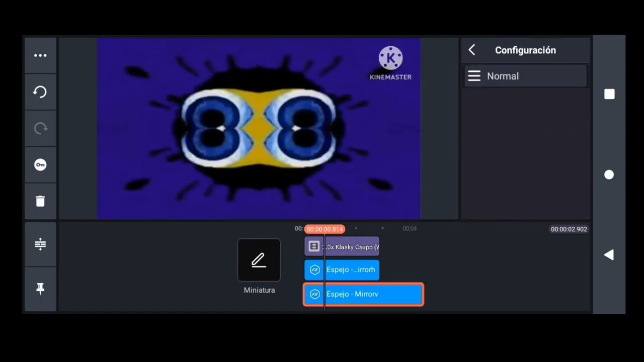644x362 pixels.
Task: Open the three-dots more options menu
Action: (x=40, y=55)
